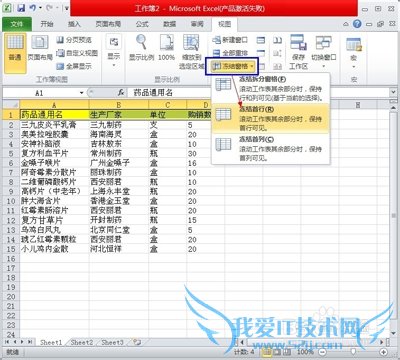Expand the formula bar with the right-end arrow
400x360 pixels.
point(394,93)
